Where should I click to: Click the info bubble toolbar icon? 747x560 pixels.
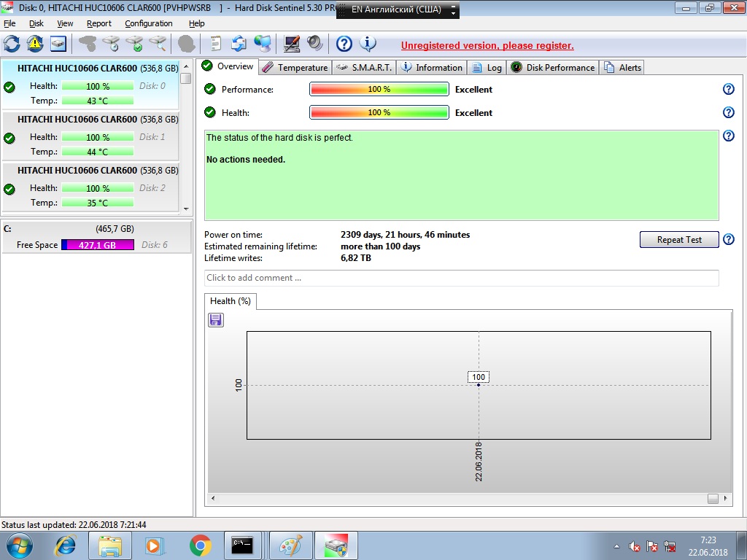368,44
